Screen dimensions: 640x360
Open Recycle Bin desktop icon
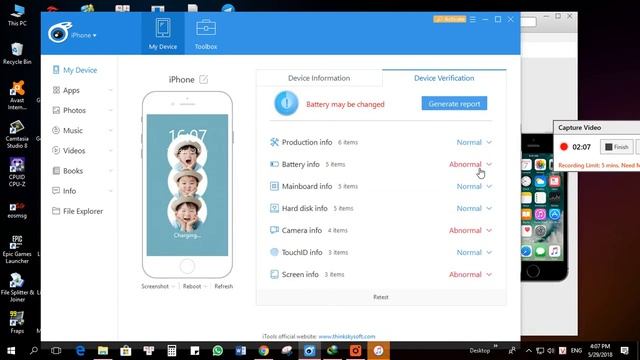coord(17,53)
